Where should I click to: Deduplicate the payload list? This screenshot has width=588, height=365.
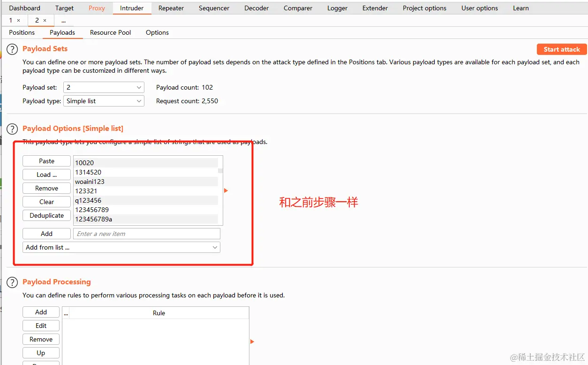point(46,215)
